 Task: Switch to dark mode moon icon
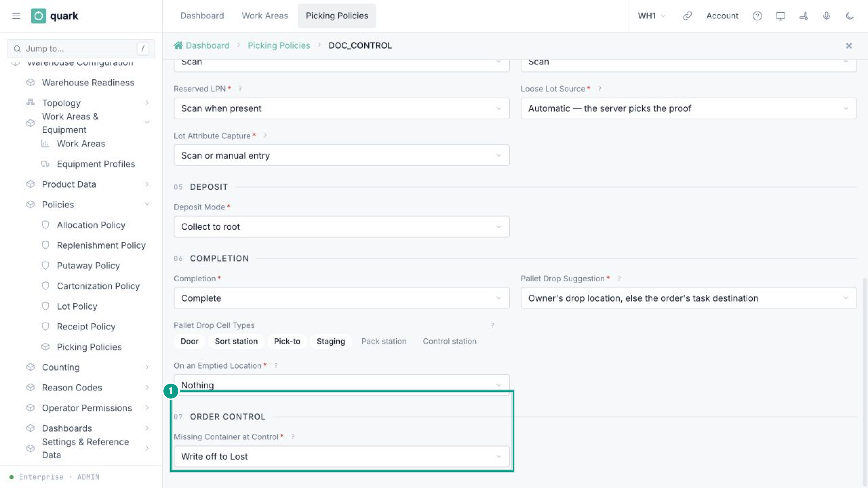(849, 16)
